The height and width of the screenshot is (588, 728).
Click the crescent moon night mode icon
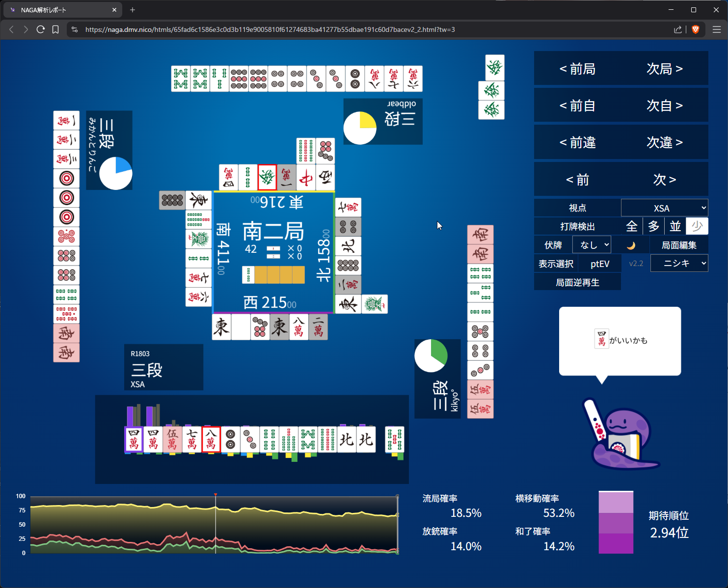[631, 245]
